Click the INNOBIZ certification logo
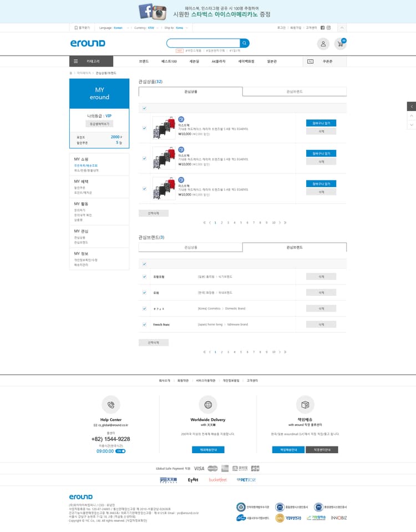Screen dimensions: 416x532 [x=339, y=518]
